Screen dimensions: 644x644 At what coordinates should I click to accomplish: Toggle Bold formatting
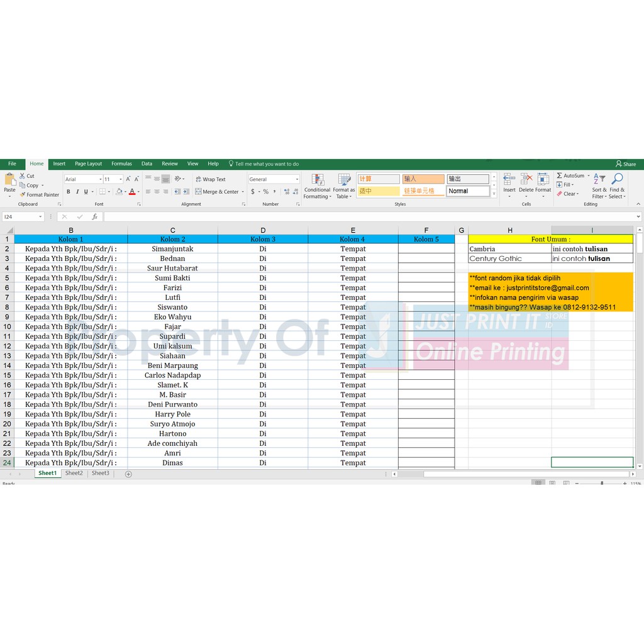coord(69,192)
